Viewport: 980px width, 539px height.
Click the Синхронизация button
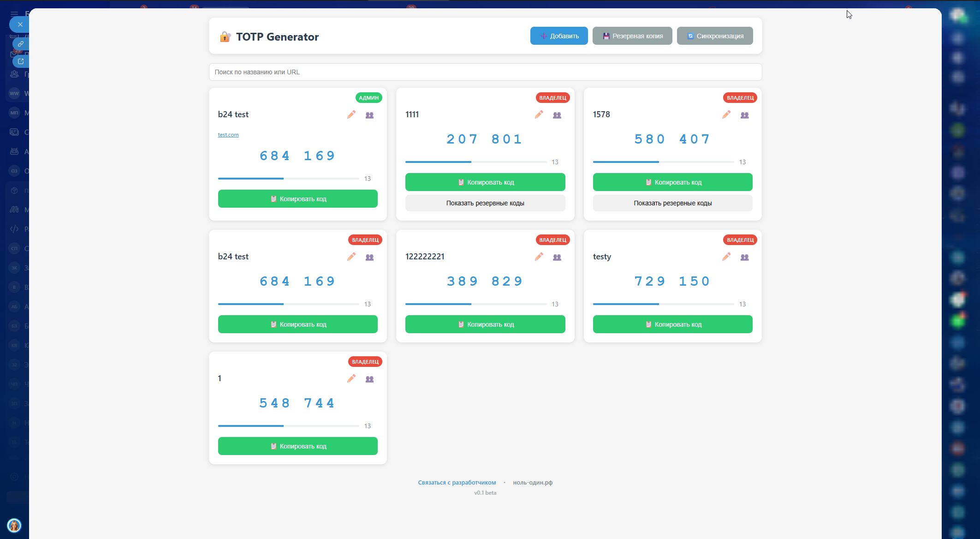(714, 36)
